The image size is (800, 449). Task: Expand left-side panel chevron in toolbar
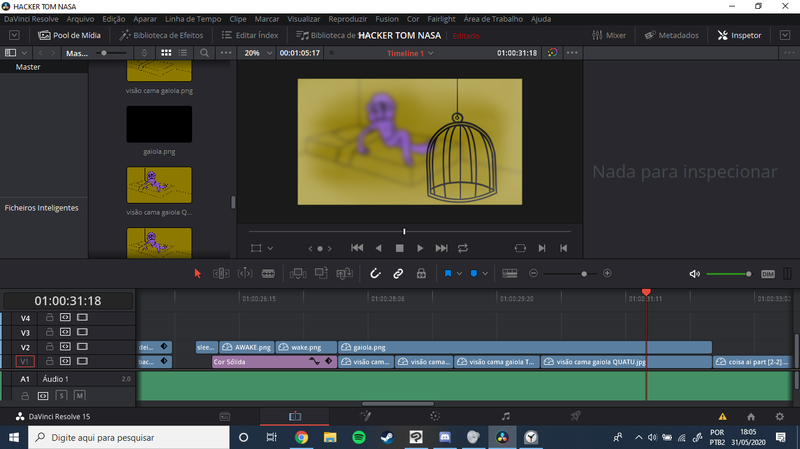14,35
